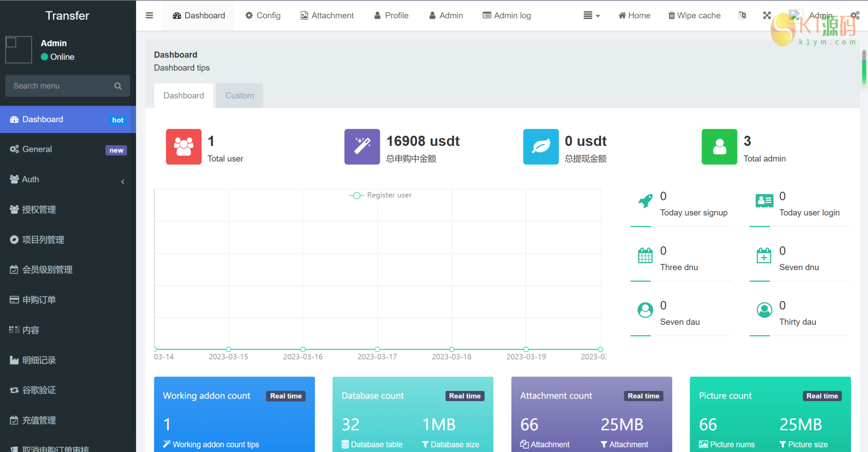Click the red Total user icon
This screenshot has height=452, width=868.
coord(184,147)
